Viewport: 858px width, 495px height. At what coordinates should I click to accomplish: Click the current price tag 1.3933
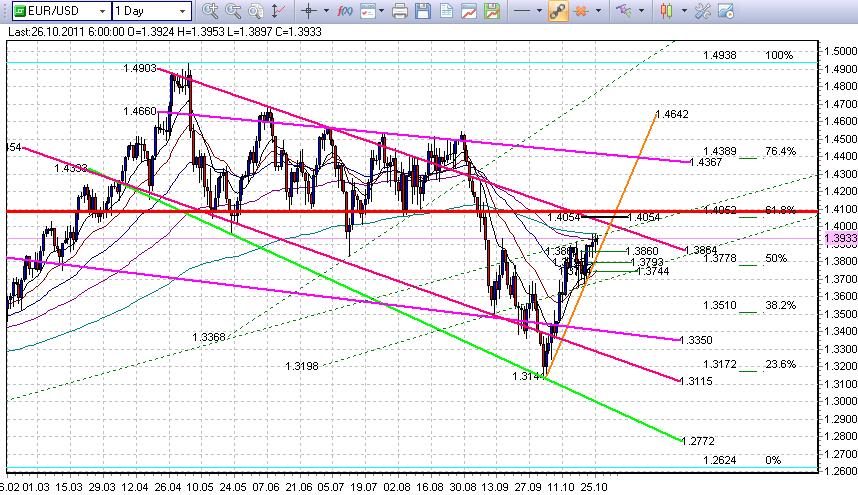tap(840, 238)
